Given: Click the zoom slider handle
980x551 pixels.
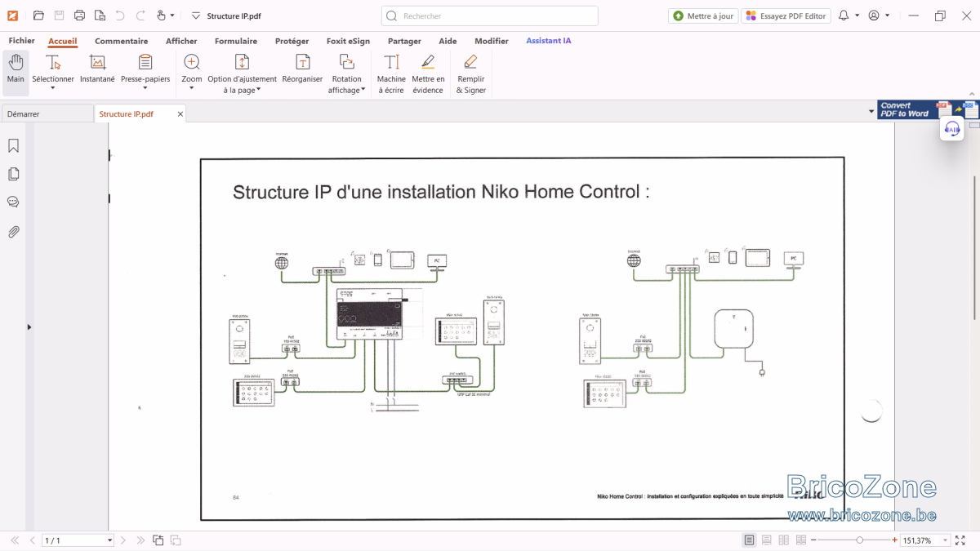Looking at the screenshot, I should pyautogui.click(x=860, y=540).
